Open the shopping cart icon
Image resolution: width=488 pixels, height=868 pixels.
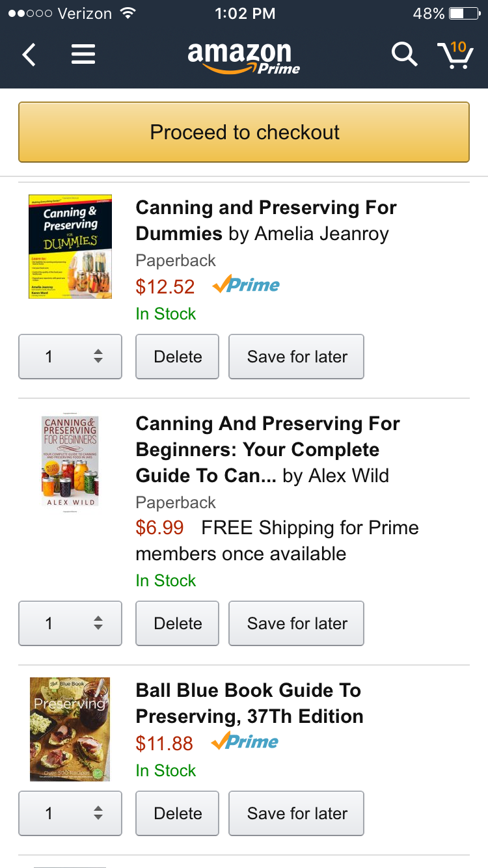point(455,55)
